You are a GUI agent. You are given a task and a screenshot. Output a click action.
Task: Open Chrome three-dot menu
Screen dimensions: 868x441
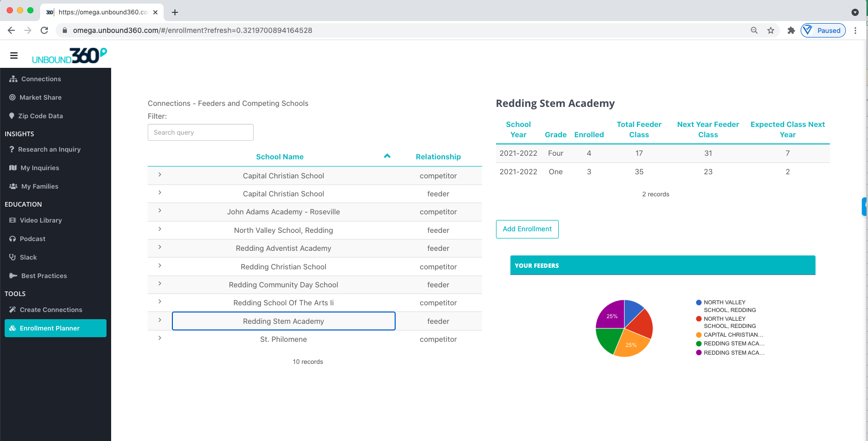pos(855,30)
